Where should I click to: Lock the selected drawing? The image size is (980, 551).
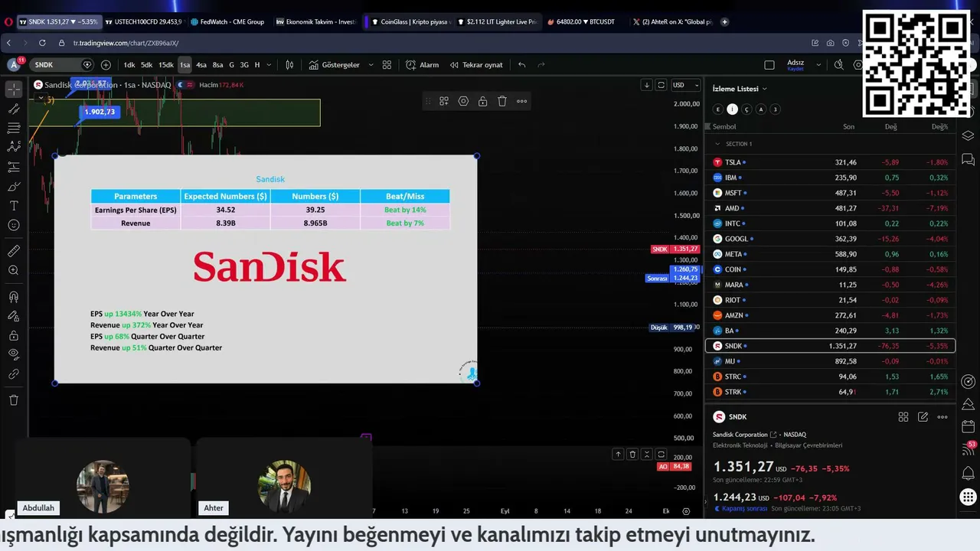(482, 101)
